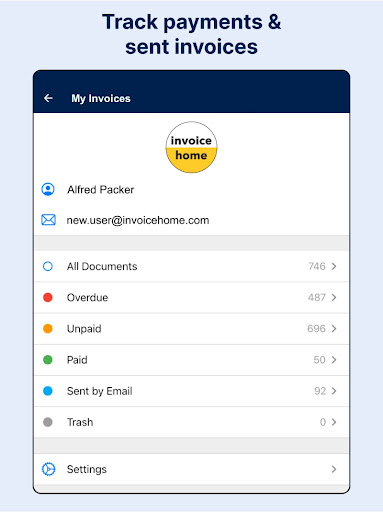The width and height of the screenshot is (383, 512).
Task: Select the All Documents circle
Action: point(48,266)
